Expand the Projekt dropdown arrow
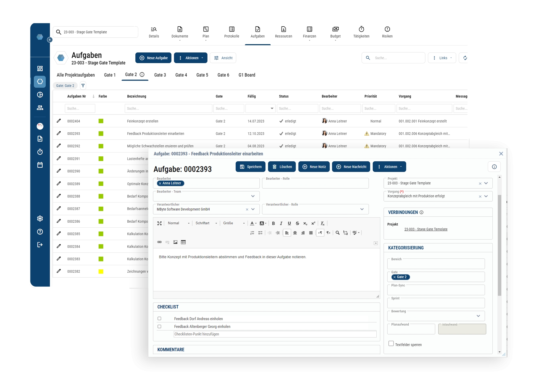 pos(486,183)
